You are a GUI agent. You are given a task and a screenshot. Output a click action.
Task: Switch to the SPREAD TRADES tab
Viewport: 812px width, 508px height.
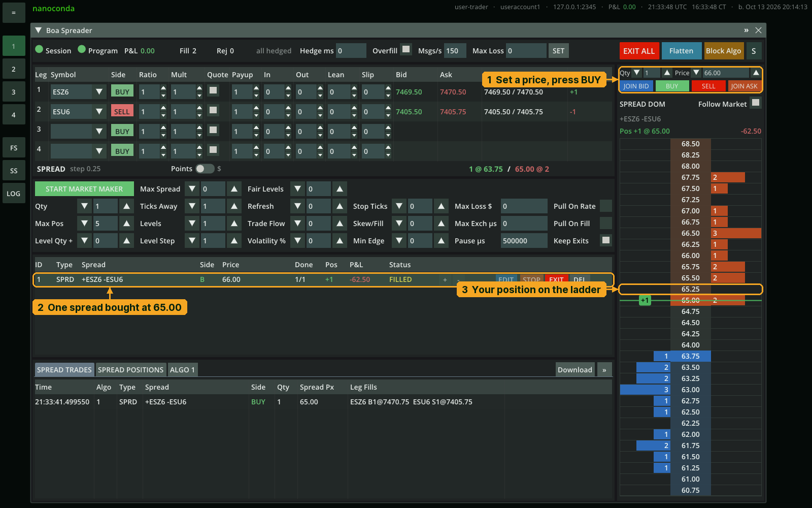click(64, 370)
